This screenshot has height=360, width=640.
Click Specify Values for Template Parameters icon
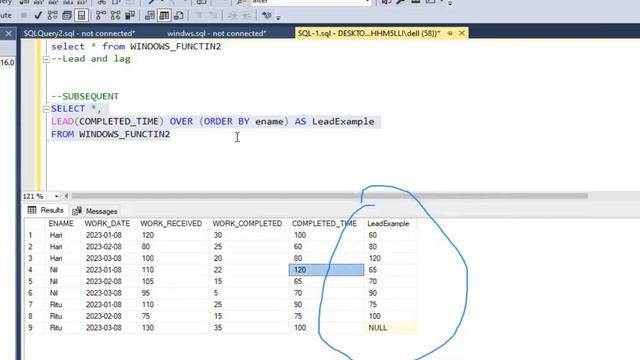tap(267, 16)
